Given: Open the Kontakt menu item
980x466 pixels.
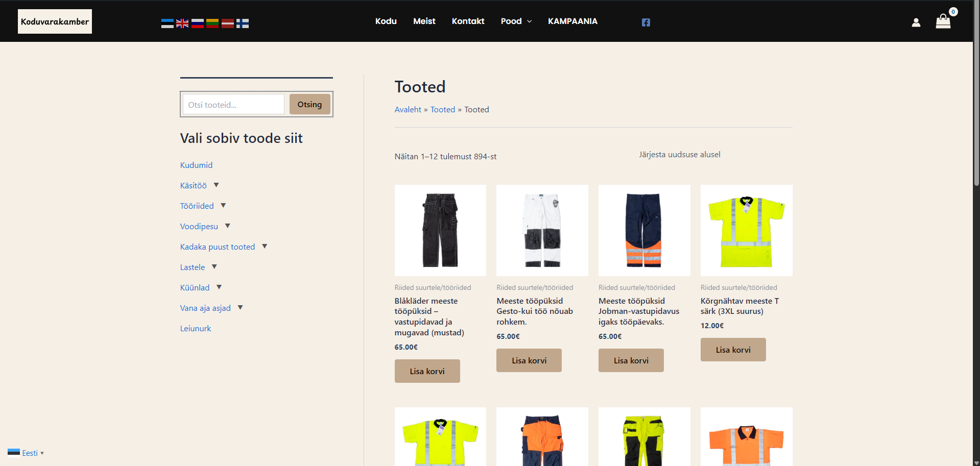Looking at the screenshot, I should [x=468, y=21].
